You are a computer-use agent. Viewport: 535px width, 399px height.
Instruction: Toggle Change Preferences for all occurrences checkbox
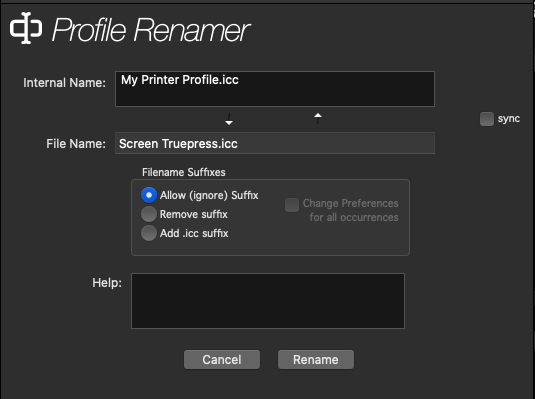[x=292, y=205]
